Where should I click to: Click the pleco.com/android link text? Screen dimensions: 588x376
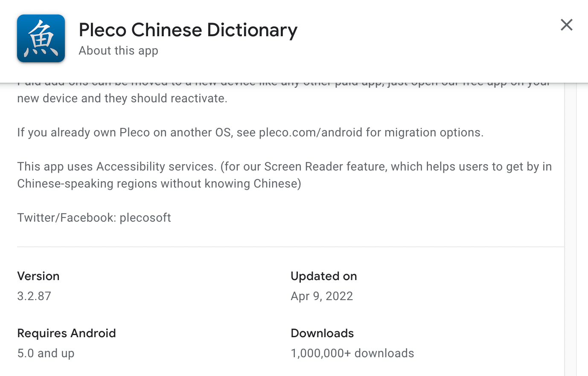click(x=310, y=133)
